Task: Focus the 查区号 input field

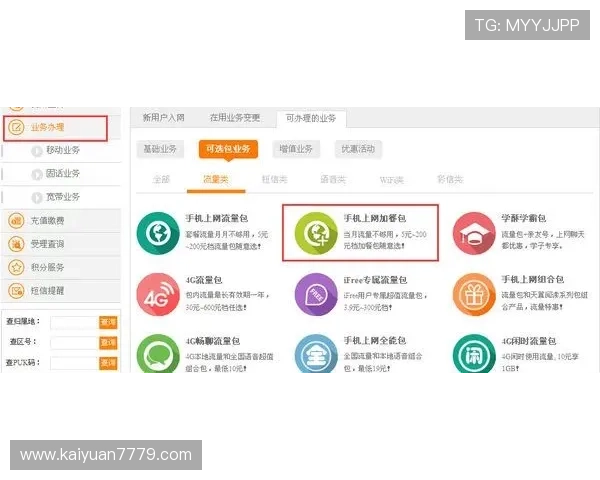Action: pos(75,343)
